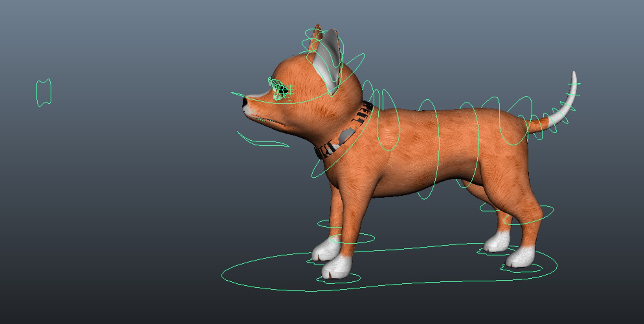The width and height of the screenshot is (644, 324).
Task: Select the tail tip control on white tail
Action: [574, 84]
